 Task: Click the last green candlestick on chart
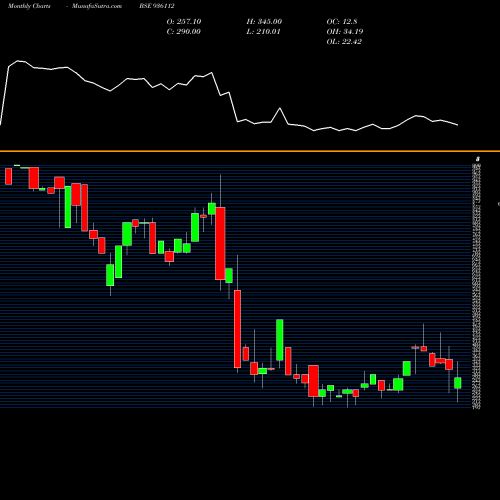[x=458, y=383]
